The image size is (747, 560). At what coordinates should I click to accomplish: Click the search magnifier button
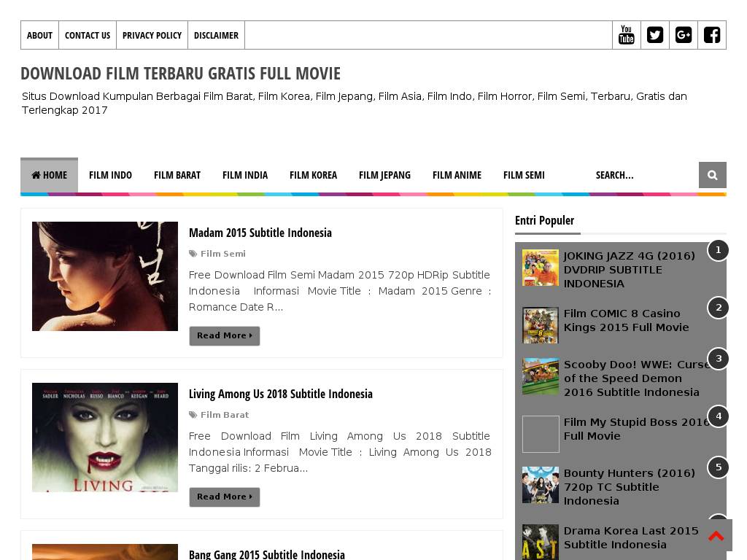click(712, 175)
